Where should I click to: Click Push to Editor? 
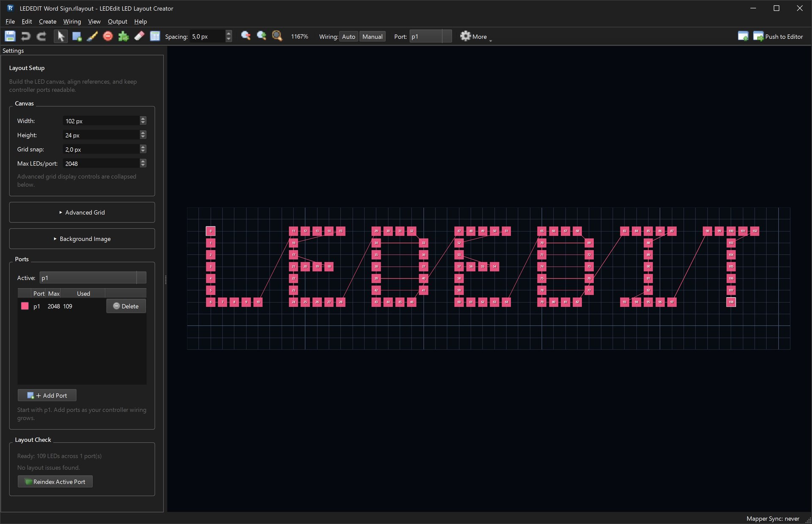tap(778, 36)
